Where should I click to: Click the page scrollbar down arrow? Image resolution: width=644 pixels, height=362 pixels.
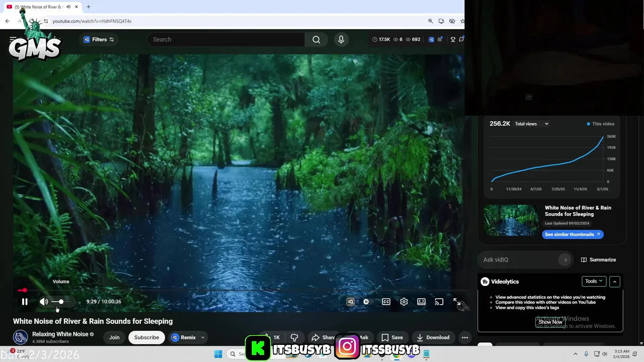tap(641, 343)
